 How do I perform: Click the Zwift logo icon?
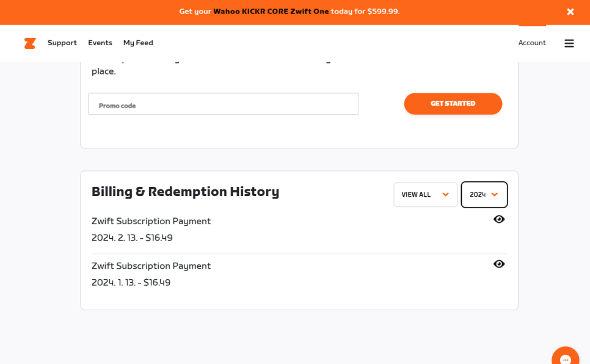[30, 43]
